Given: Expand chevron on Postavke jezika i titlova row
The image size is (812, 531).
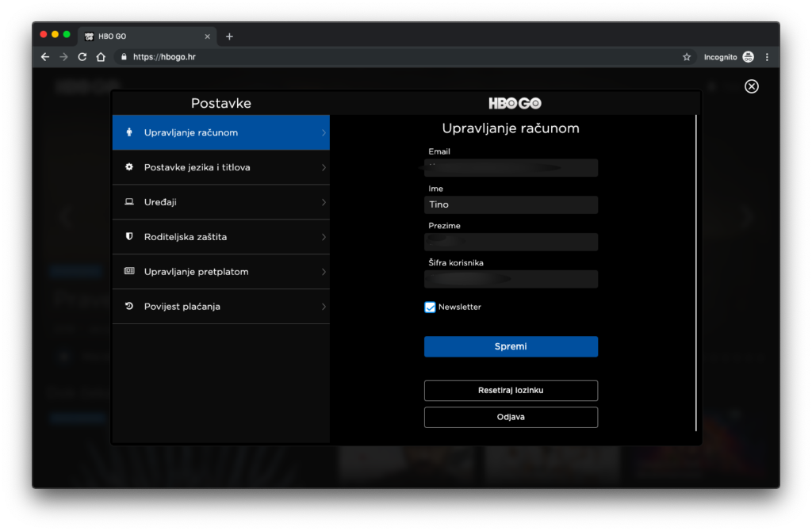Looking at the screenshot, I should [x=324, y=167].
